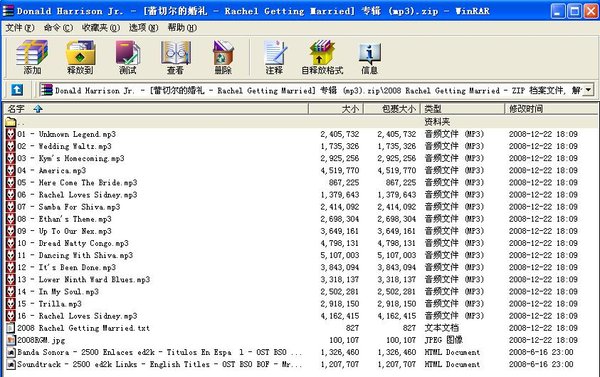
Task: Select file name '2008RGM.jpg'
Action: (41, 340)
